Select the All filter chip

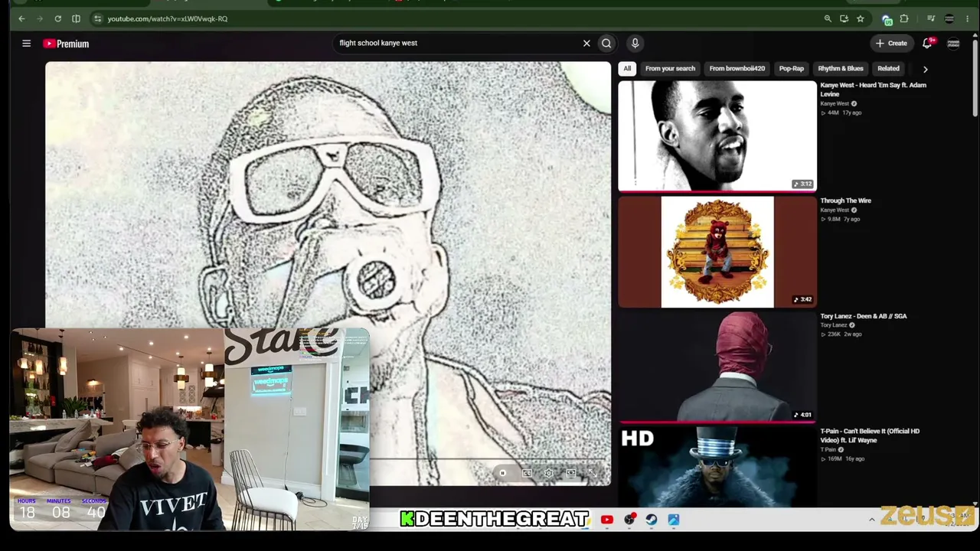click(627, 68)
